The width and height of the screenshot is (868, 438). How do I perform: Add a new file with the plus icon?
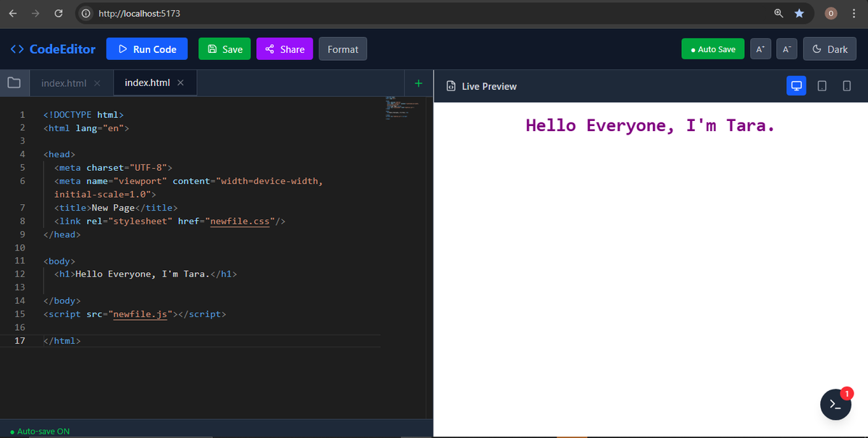[418, 83]
